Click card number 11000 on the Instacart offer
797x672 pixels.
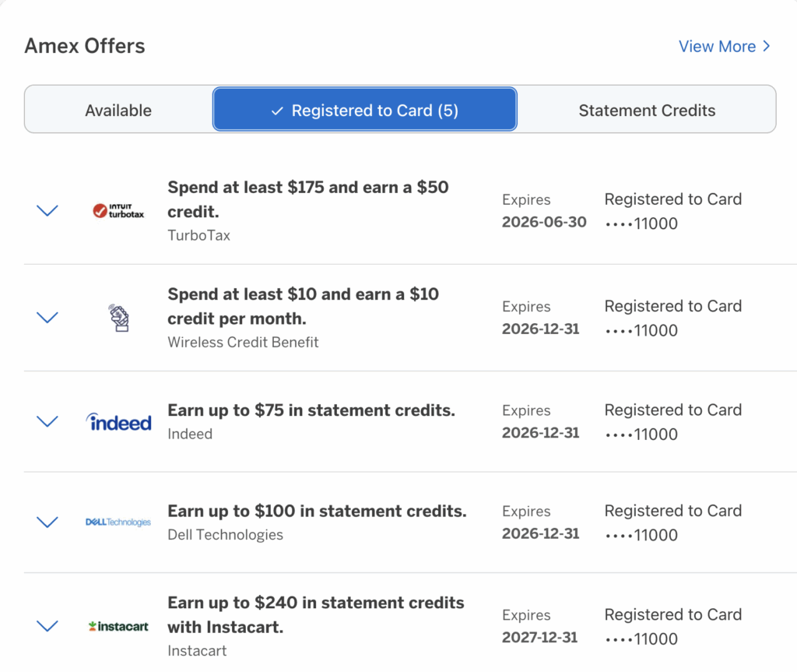[x=640, y=639]
